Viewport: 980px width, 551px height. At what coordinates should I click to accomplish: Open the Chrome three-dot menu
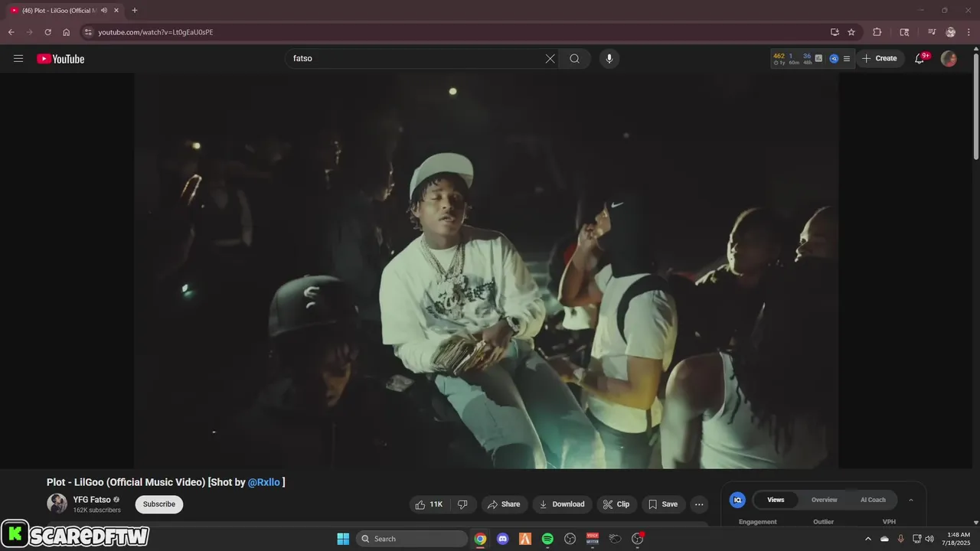point(969,32)
